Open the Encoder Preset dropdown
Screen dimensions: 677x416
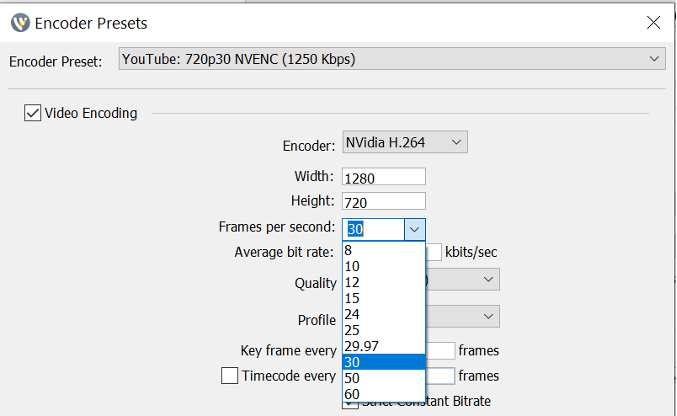[x=392, y=59]
